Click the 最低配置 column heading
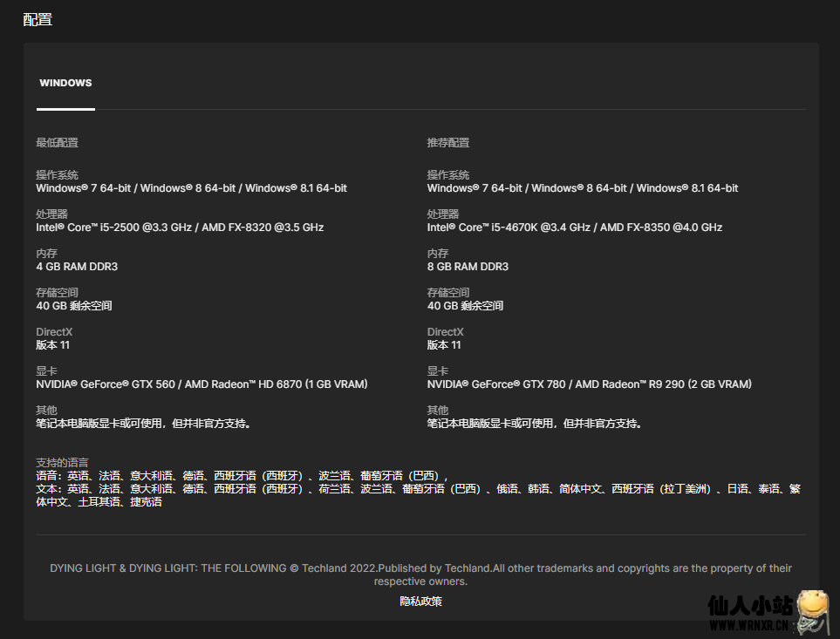This screenshot has width=840, height=639. [x=57, y=143]
